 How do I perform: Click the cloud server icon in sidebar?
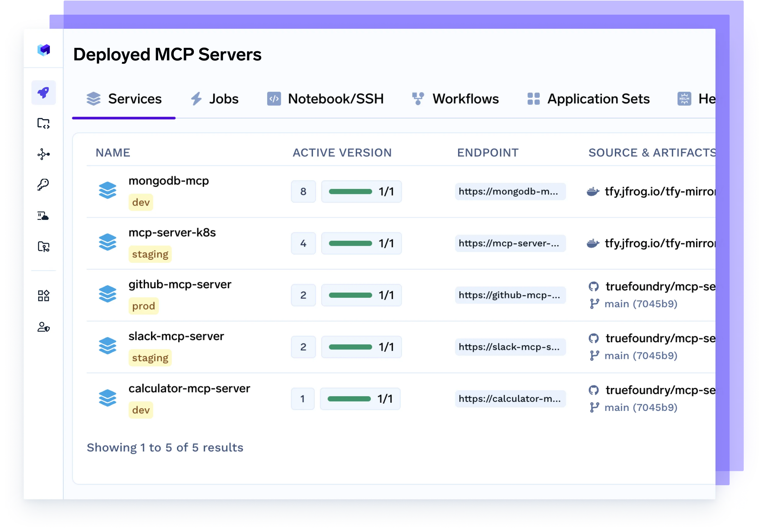click(x=43, y=216)
